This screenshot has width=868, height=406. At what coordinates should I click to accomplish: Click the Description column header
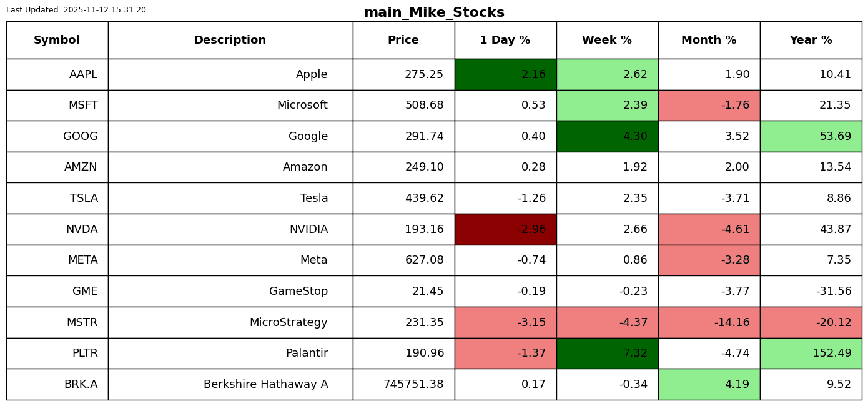pyautogui.click(x=230, y=40)
